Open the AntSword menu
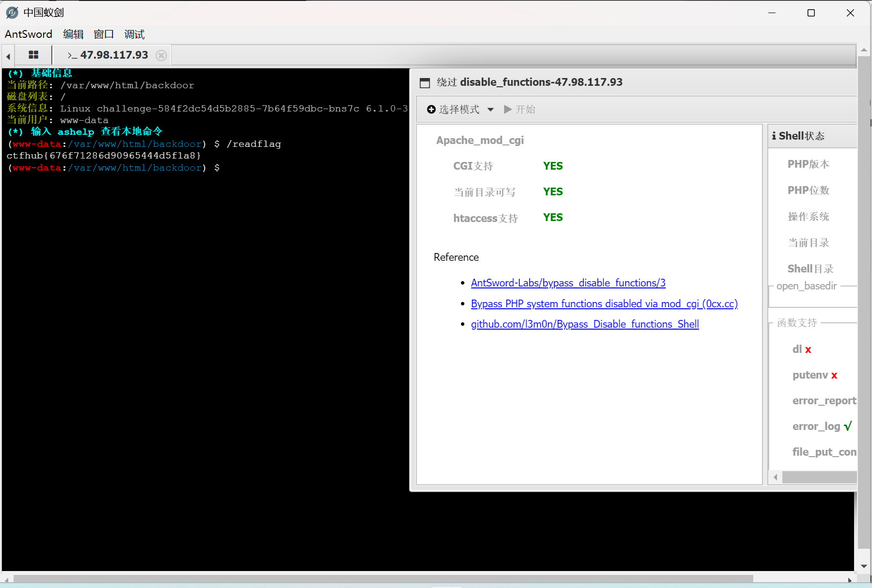 (29, 34)
